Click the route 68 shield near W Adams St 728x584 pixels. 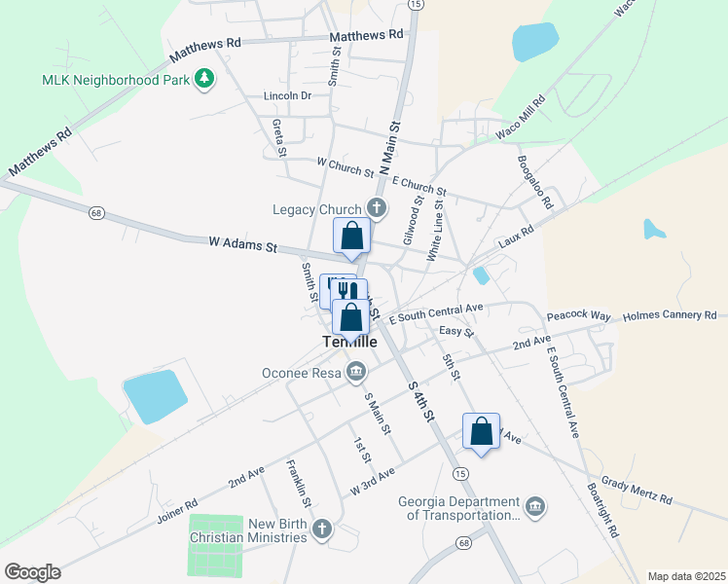[96, 213]
